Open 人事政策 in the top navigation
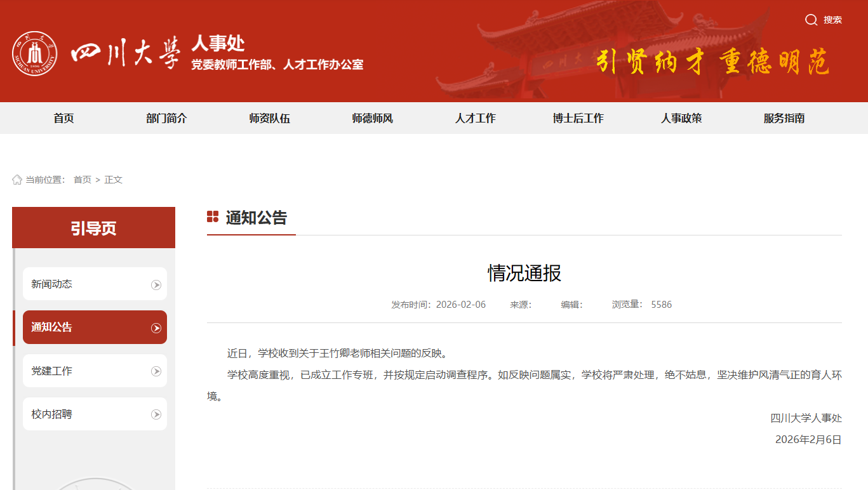Screen dimensions: 868x490 click(x=681, y=118)
